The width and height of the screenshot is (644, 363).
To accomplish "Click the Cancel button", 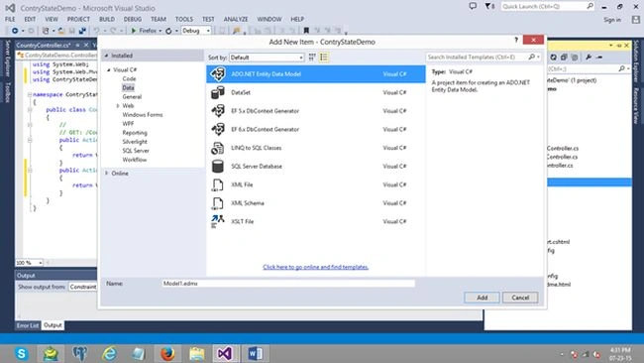I will click(x=520, y=298).
